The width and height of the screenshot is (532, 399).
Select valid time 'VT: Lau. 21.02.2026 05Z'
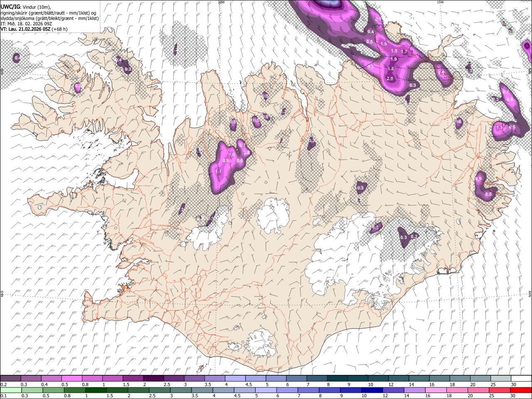point(25,29)
